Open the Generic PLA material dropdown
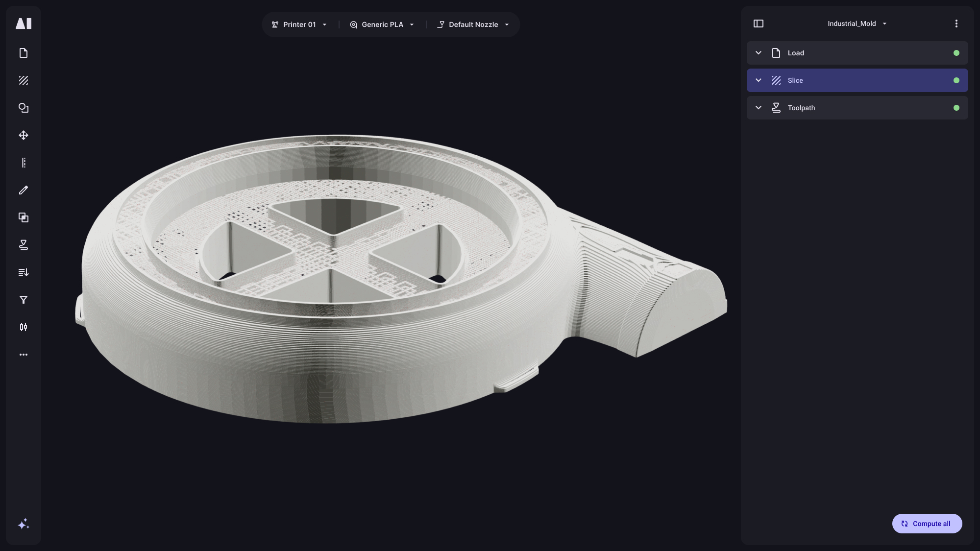 382,24
